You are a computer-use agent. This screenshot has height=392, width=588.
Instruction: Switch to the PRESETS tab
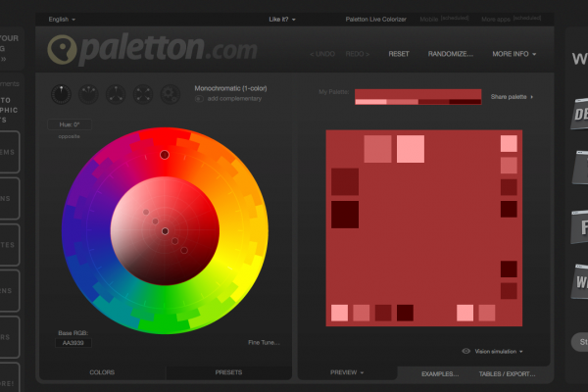tap(228, 372)
